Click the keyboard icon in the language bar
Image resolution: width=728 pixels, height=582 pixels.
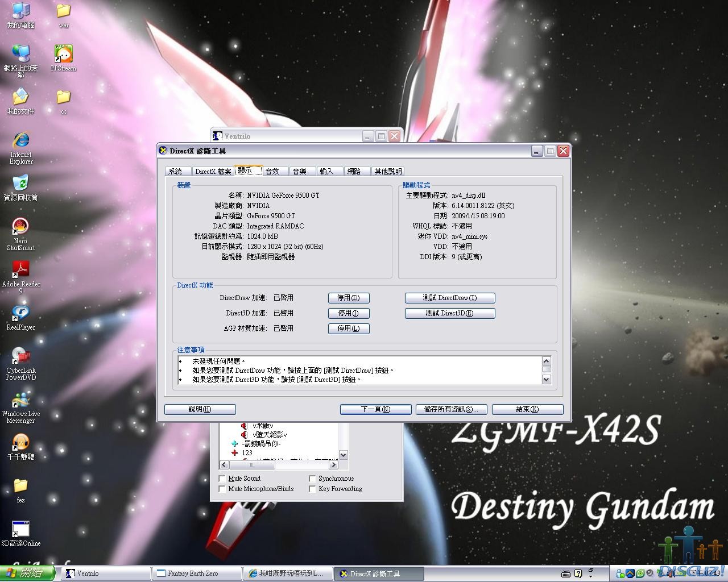566,573
